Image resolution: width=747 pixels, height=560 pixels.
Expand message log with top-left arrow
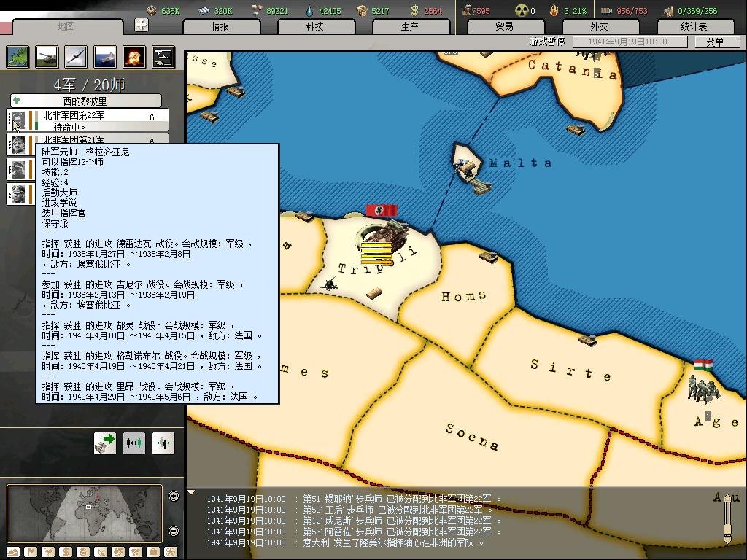[192, 492]
